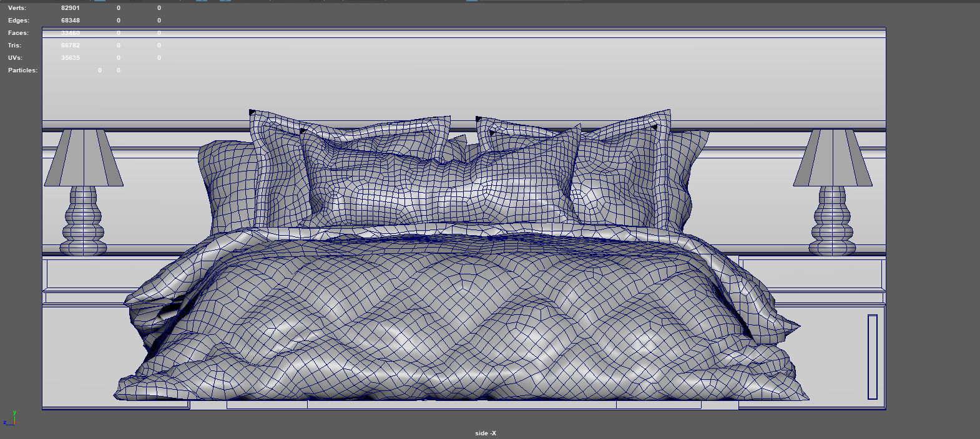Click the Edges count '68348'
980x439 pixels.
pyautogui.click(x=71, y=21)
